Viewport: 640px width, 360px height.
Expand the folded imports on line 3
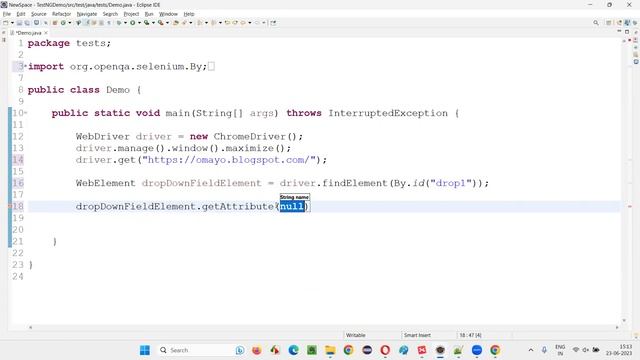click(26, 65)
